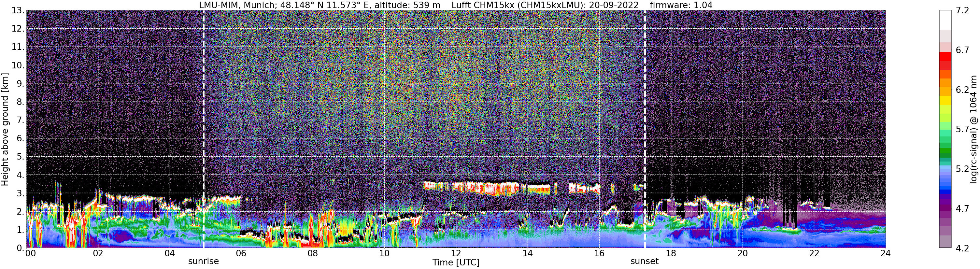The image size is (980, 269).
Task: Click the 02 hour tick label
Action: (x=98, y=253)
